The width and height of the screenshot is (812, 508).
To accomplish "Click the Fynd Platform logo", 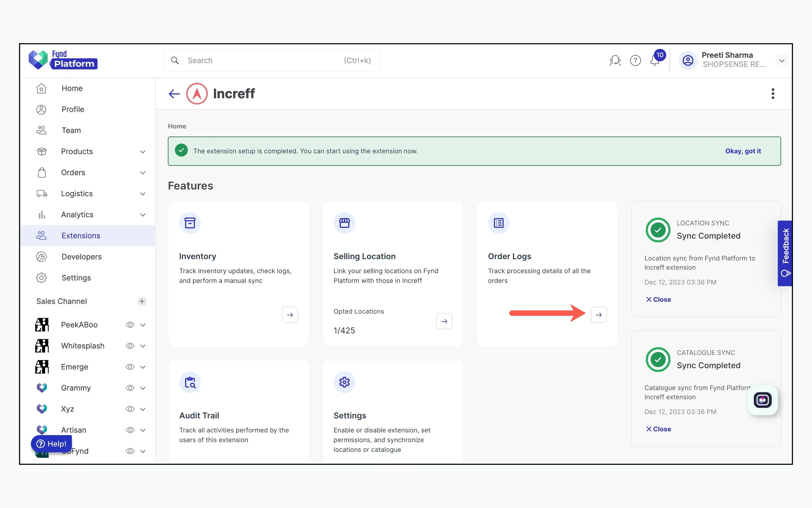I will (x=63, y=60).
